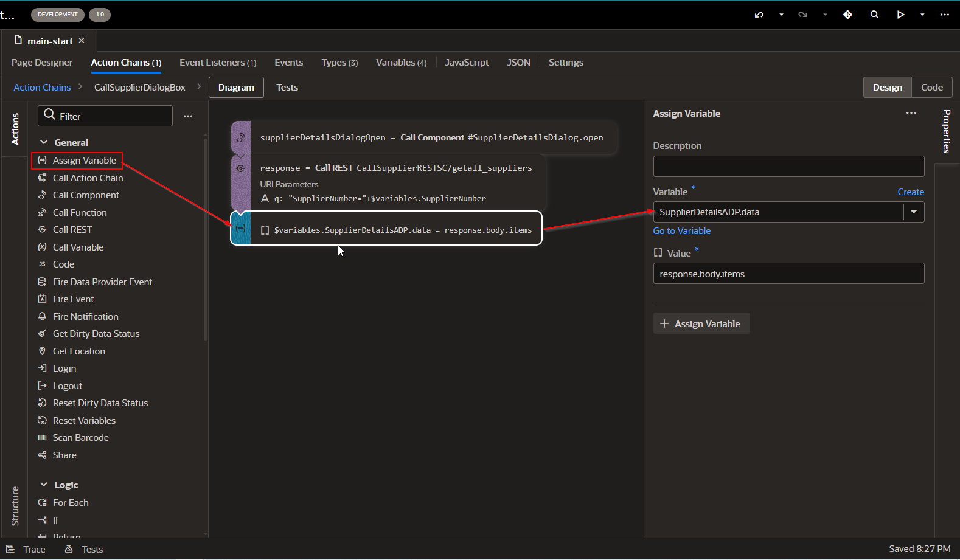Open the Settings tab
Image resolution: width=960 pixels, height=560 pixels.
pos(566,62)
